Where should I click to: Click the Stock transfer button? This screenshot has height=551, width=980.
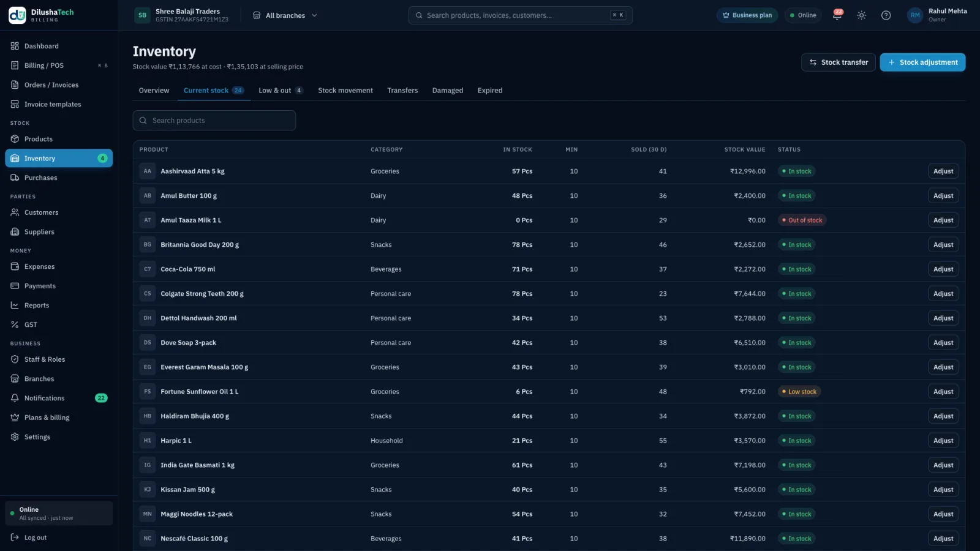(x=839, y=62)
